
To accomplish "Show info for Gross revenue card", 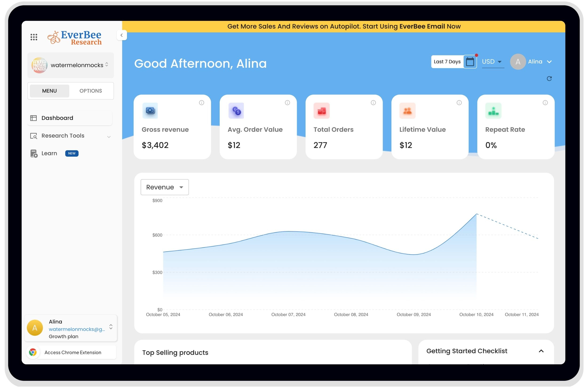I will coord(201,103).
